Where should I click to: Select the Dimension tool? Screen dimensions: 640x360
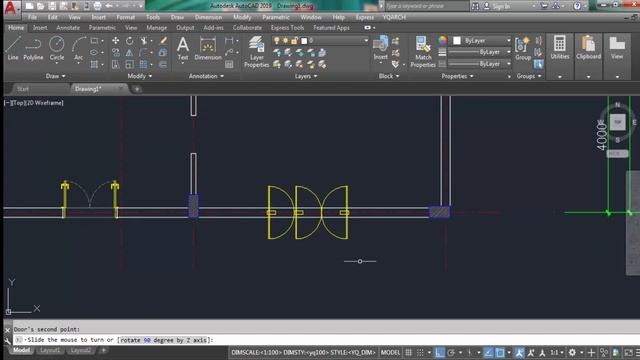click(208, 48)
